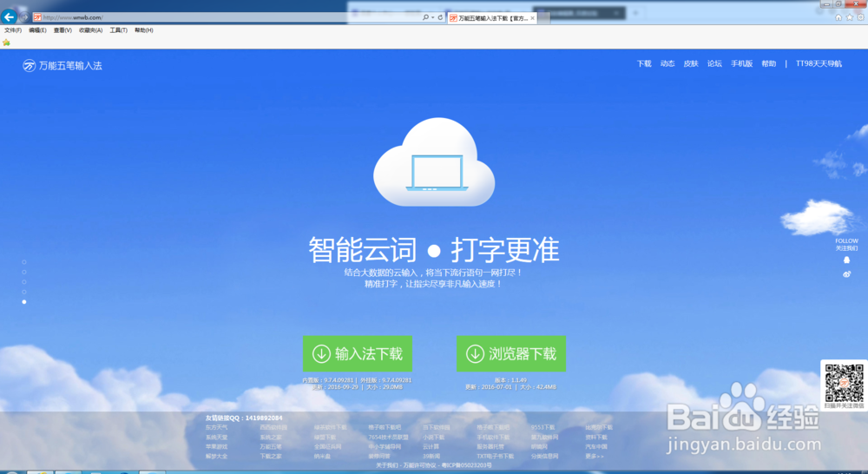The image size is (868, 474).
Task: Click the 资料下载 footer link
Action: [596, 438]
